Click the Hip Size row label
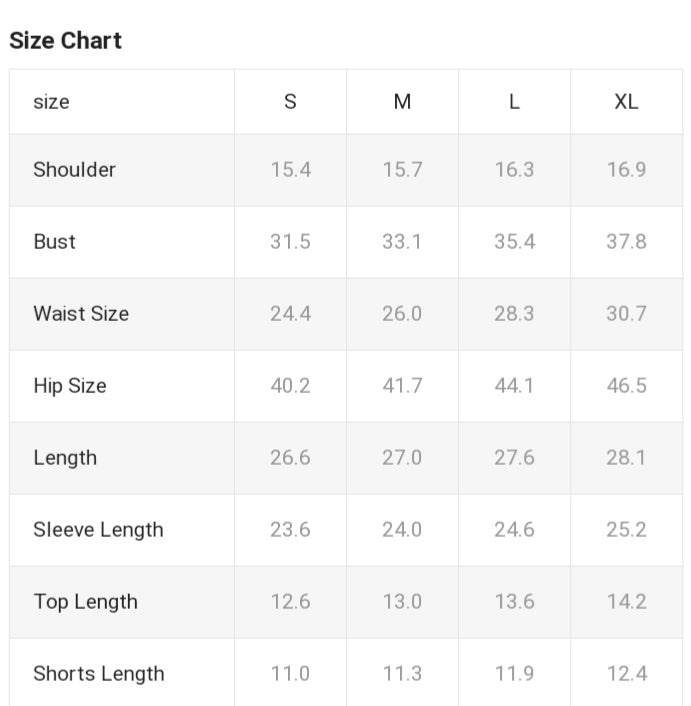This screenshot has height=706, width=691. 70,386
